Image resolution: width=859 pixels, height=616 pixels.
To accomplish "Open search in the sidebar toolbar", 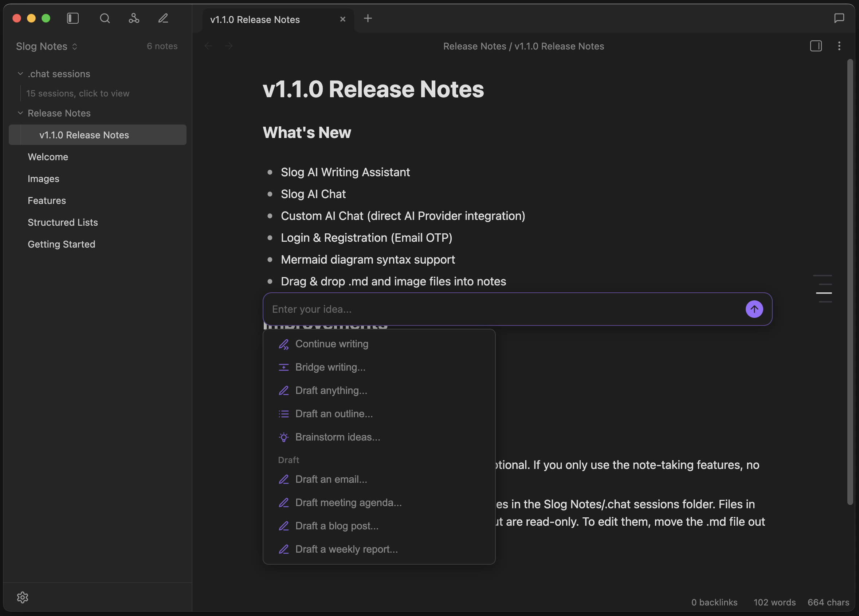I will click(105, 18).
